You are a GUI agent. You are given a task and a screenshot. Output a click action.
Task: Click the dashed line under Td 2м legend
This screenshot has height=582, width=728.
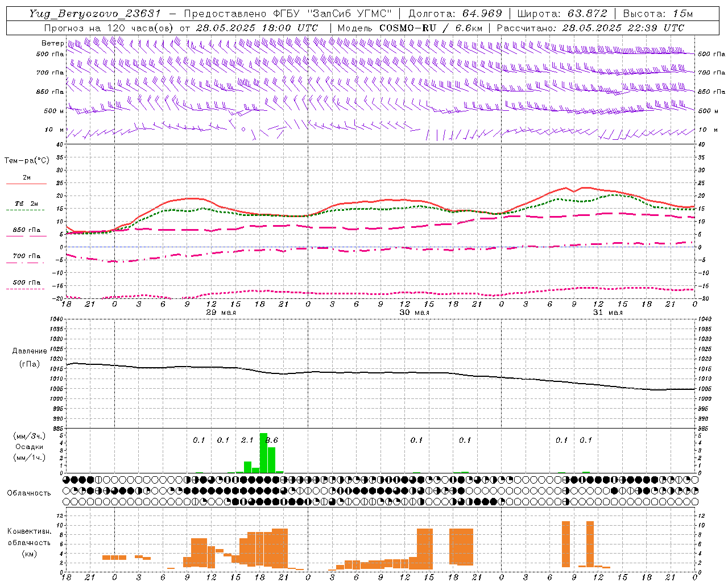click(x=26, y=210)
